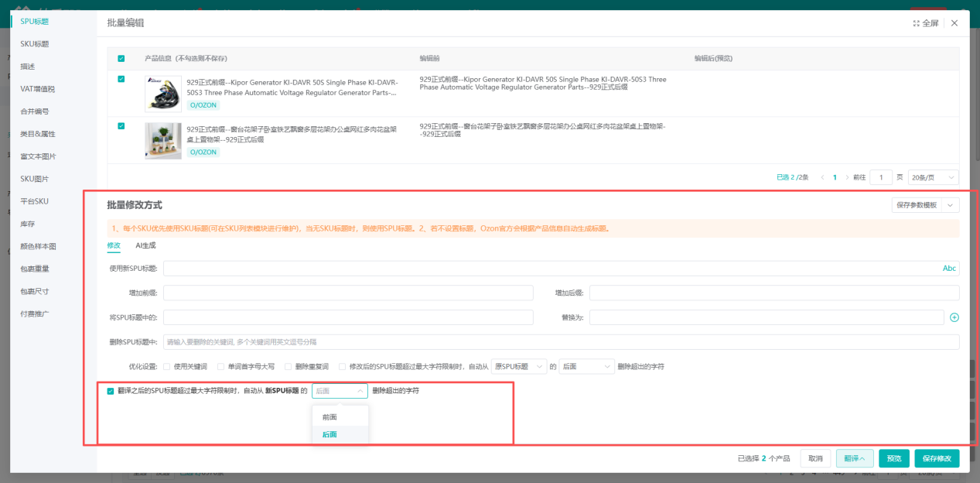
Task: Enable the 使用关键词 optimization checkbox
Action: click(166, 366)
